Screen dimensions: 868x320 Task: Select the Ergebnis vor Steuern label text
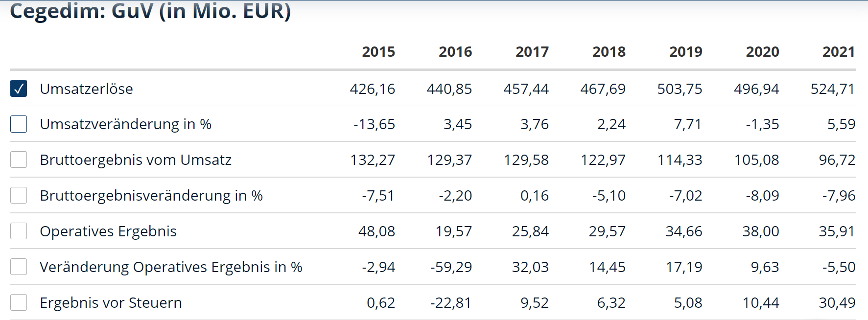(111, 303)
